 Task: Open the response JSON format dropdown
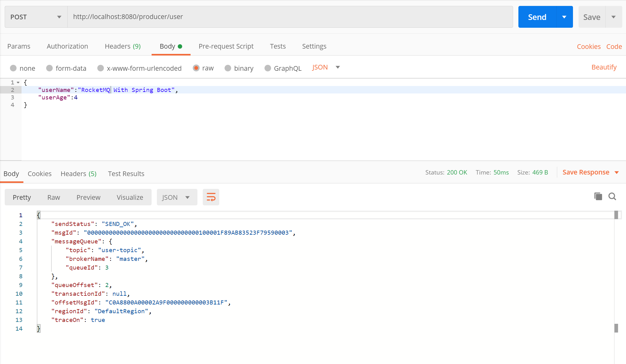tap(177, 197)
